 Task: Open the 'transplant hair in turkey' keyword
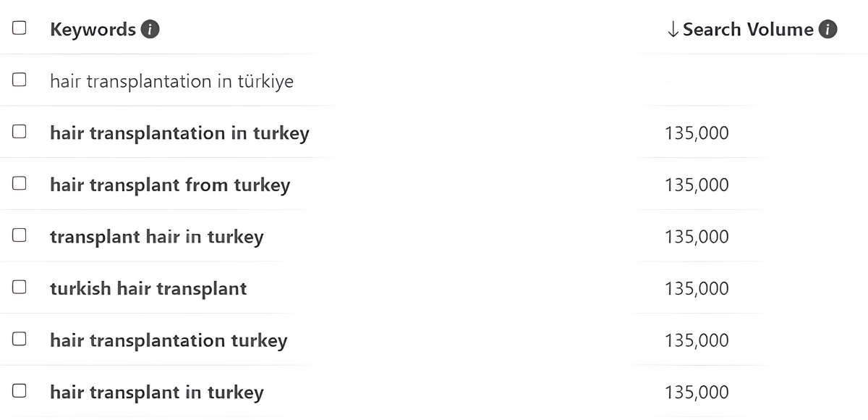156,237
